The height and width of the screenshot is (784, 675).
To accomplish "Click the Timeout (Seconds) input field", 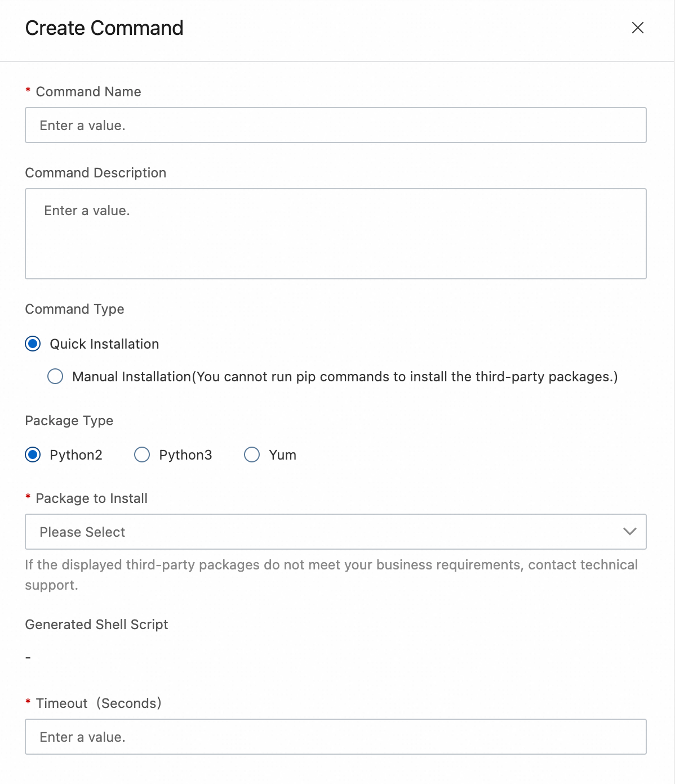I will [335, 737].
